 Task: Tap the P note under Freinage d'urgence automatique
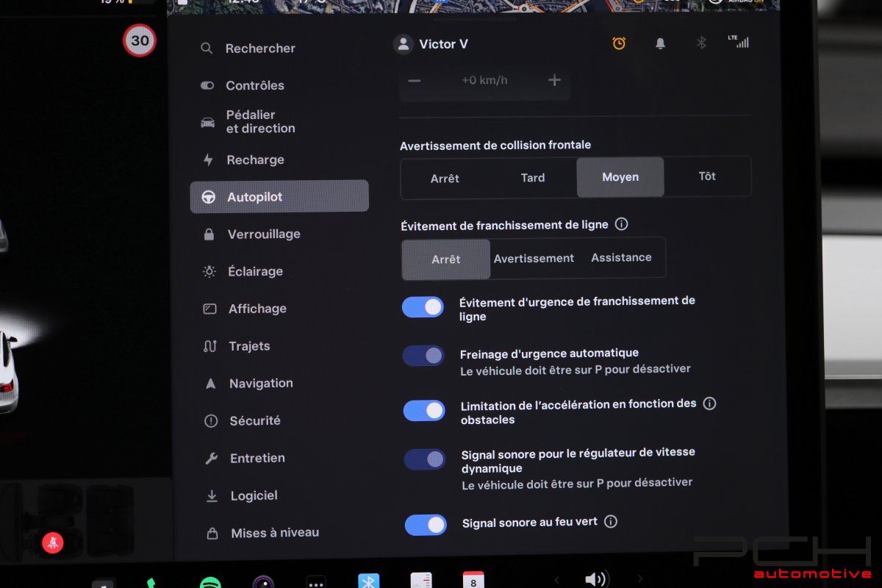(x=576, y=370)
